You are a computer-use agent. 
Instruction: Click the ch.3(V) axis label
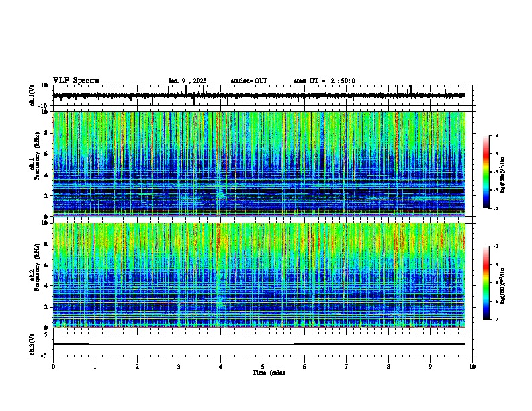32,345
